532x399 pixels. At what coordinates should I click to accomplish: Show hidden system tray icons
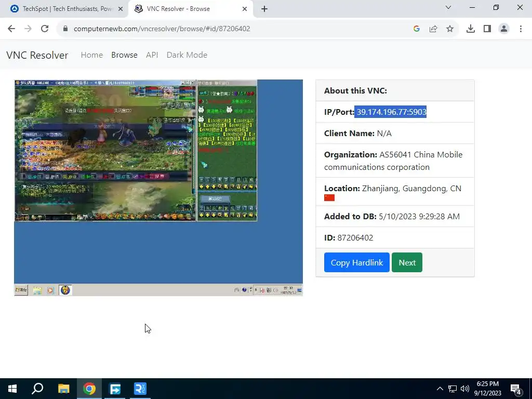click(440, 389)
